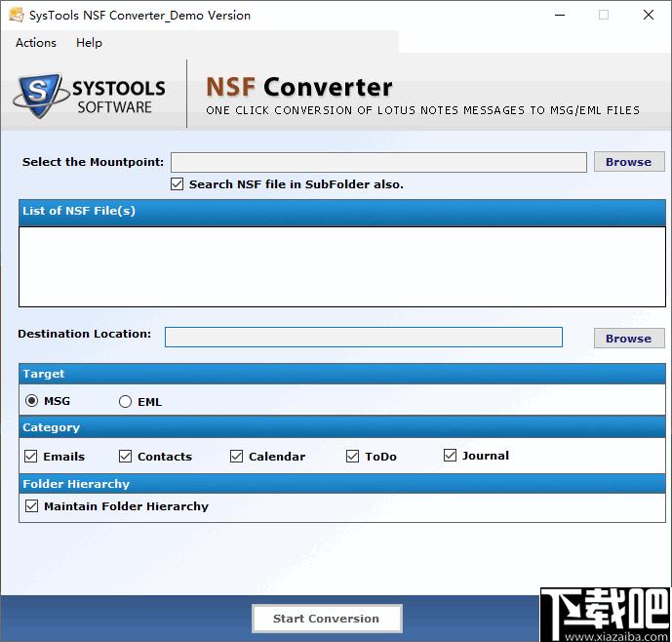Uncheck the Emails category
The height and width of the screenshot is (642, 672).
(31, 457)
